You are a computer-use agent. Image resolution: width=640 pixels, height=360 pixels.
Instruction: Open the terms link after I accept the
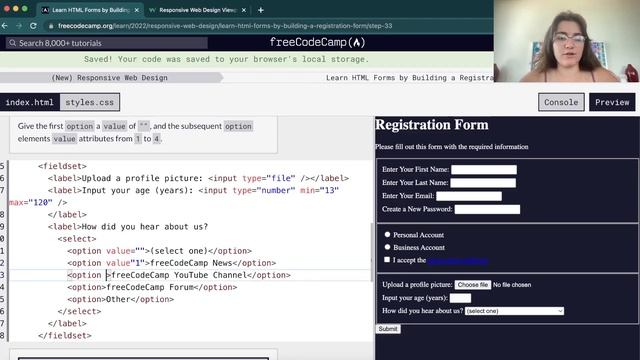[x=458, y=260]
